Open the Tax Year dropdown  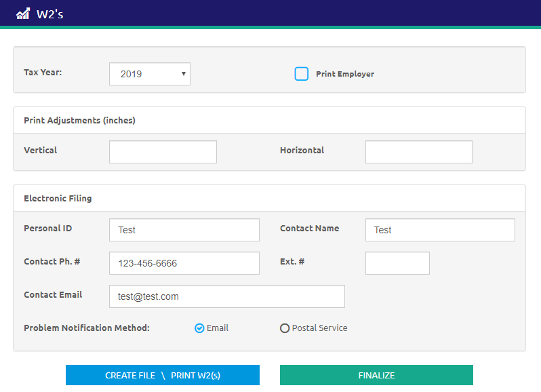click(x=150, y=74)
